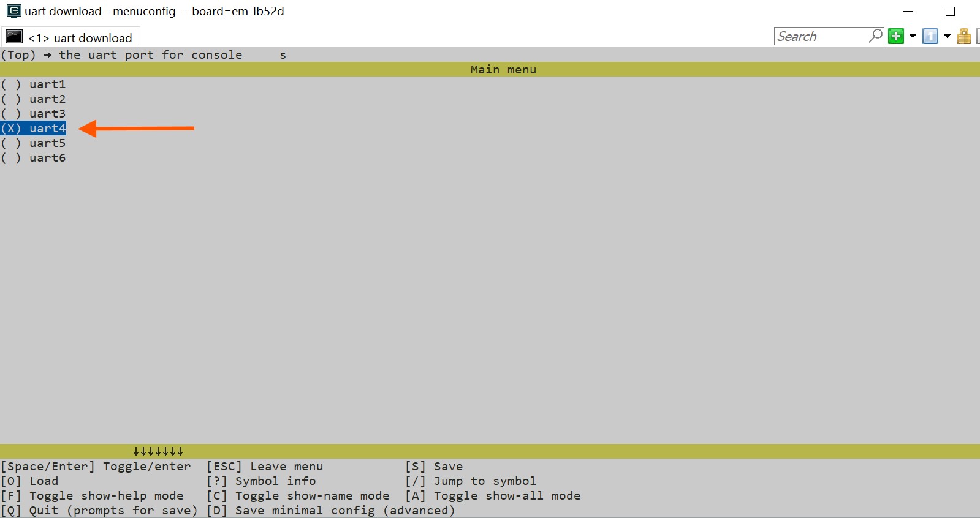This screenshot has width=980, height=518.
Task: Select the uart5 radio option
Action: click(x=34, y=143)
